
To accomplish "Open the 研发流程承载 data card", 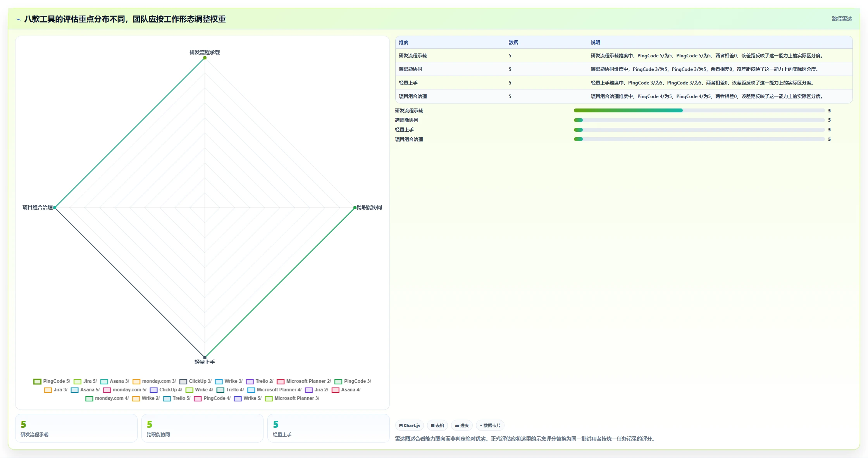I will pyautogui.click(x=76, y=428).
